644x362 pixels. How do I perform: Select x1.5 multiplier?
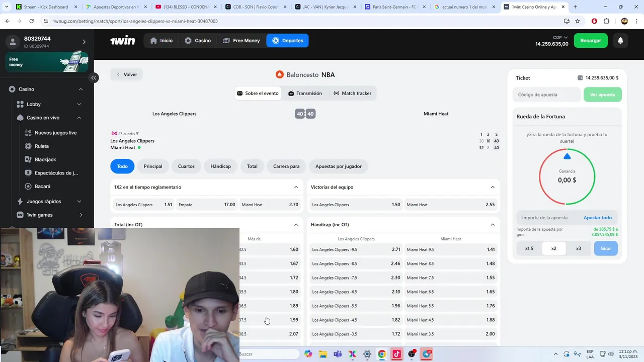[x=529, y=248]
